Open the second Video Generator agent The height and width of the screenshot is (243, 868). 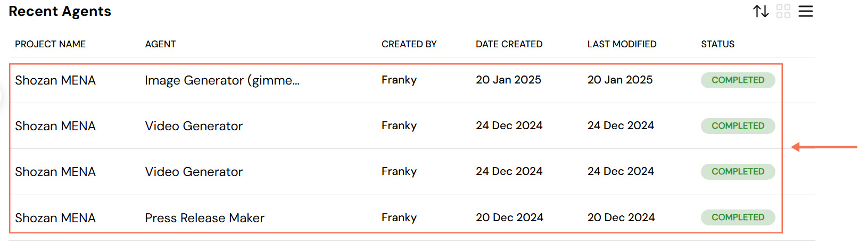click(x=194, y=172)
